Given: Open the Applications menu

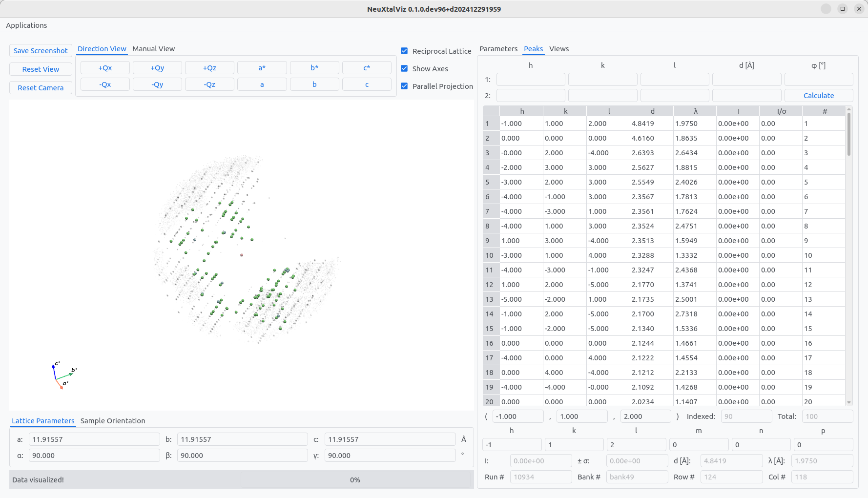Looking at the screenshot, I should (x=26, y=25).
